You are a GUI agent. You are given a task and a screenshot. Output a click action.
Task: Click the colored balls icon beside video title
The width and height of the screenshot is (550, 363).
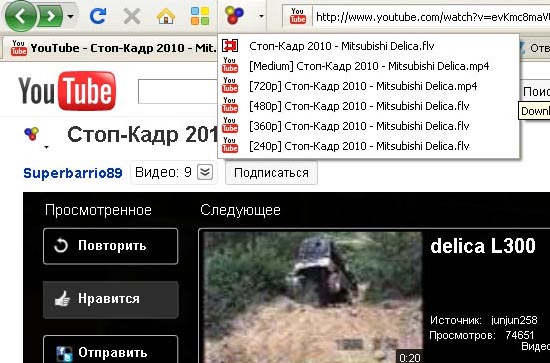pos(32,134)
